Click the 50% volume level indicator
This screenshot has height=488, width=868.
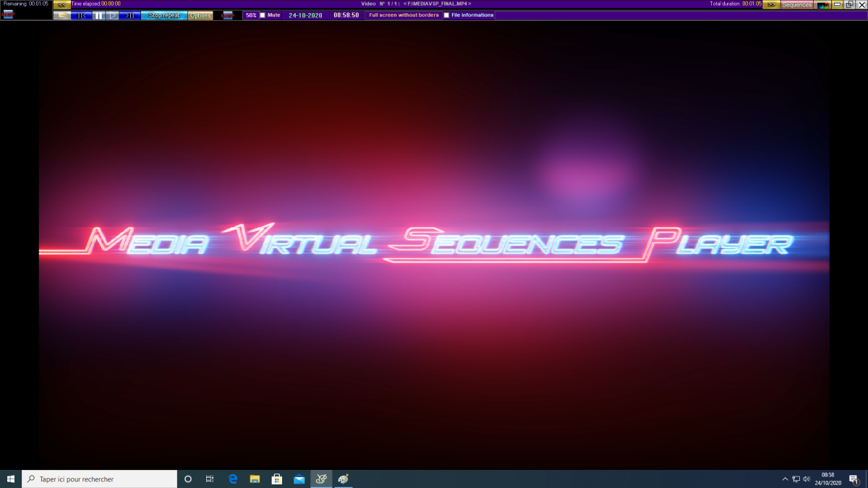pyautogui.click(x=250, y=15)
